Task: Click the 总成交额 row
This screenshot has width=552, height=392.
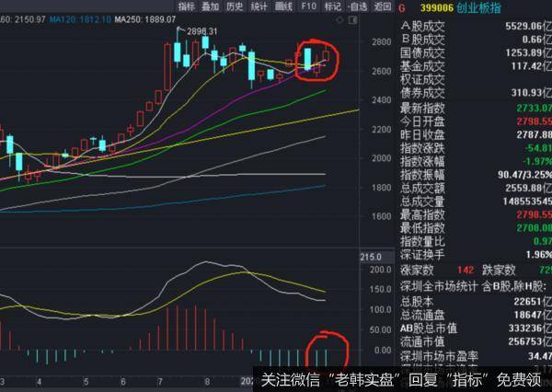Action: (x=476, y=188)
